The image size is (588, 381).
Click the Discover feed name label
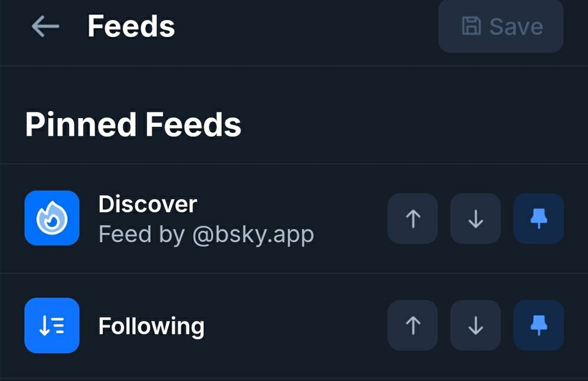click(x=148, y=204)
